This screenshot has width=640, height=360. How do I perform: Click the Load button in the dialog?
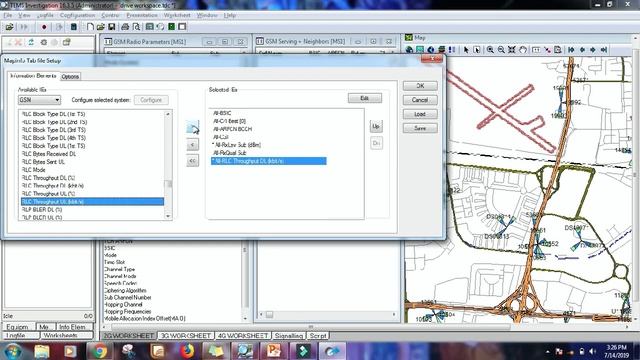(420, 114)
